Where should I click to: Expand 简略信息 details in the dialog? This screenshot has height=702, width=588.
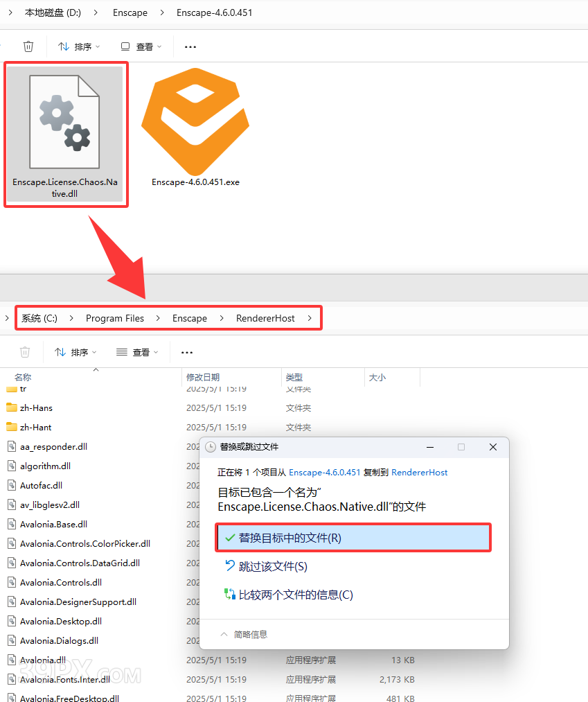point(244,634)
